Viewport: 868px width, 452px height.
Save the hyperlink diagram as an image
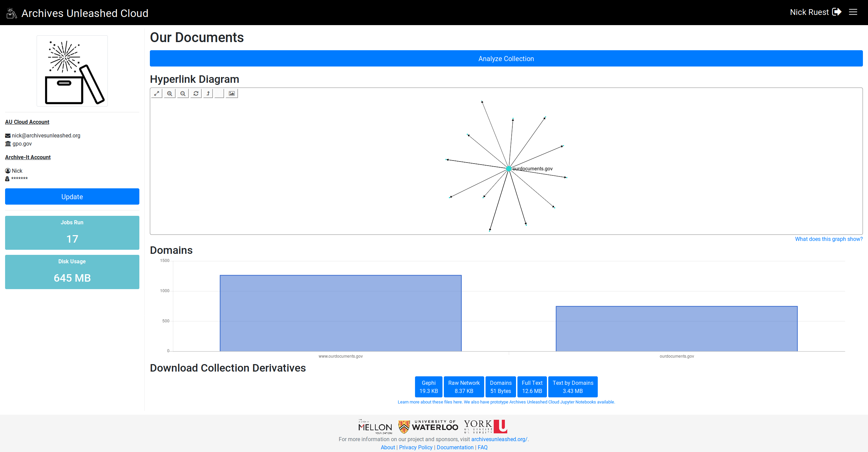[232, 93]
